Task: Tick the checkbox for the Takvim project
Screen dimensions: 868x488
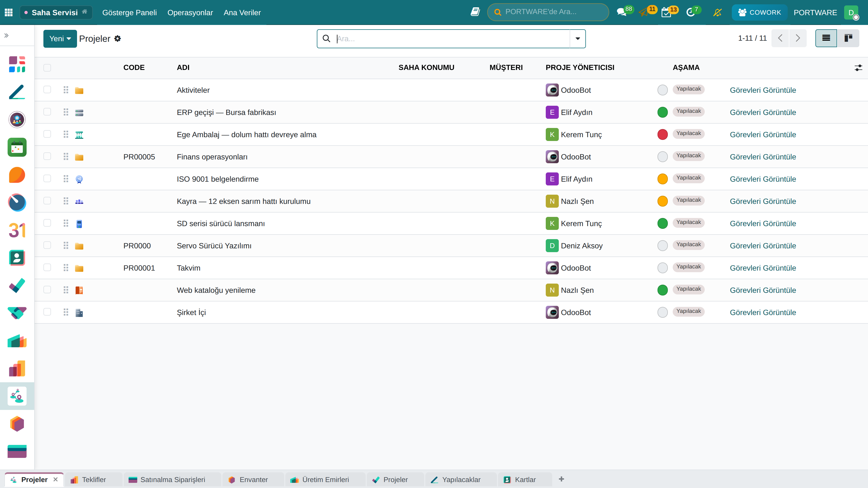Action: (47, 267)
